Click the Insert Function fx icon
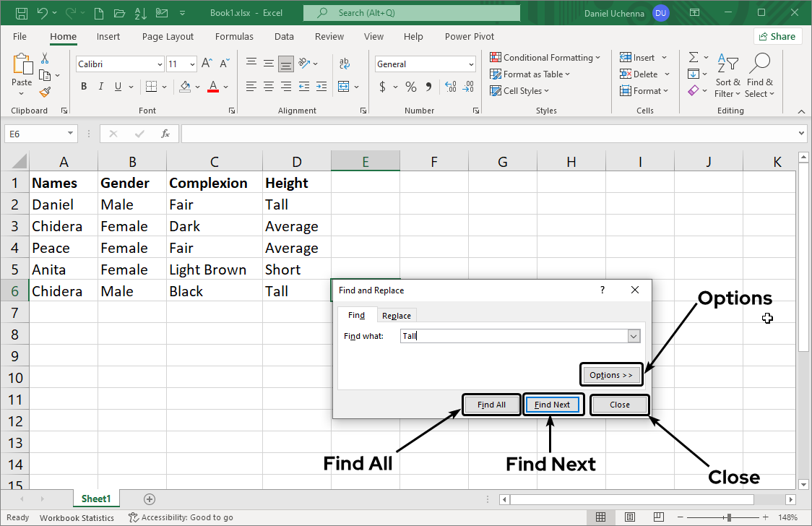The height and width of the screenshot is (526, 812). point(165,134)
